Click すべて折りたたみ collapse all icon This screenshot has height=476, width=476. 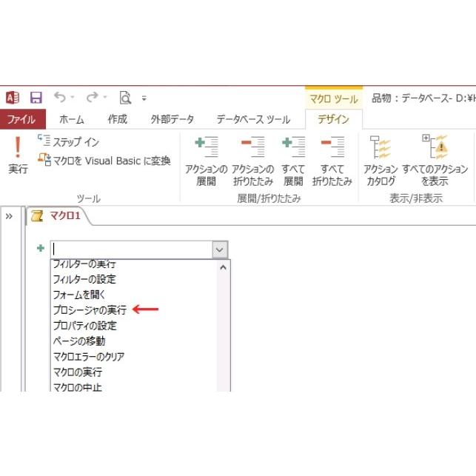click(x=332, y=161)
